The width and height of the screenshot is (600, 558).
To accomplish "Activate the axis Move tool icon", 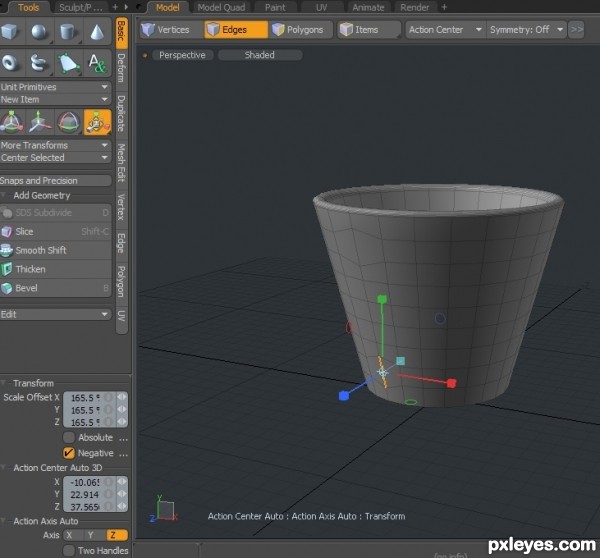I will (x=40, y=122).
